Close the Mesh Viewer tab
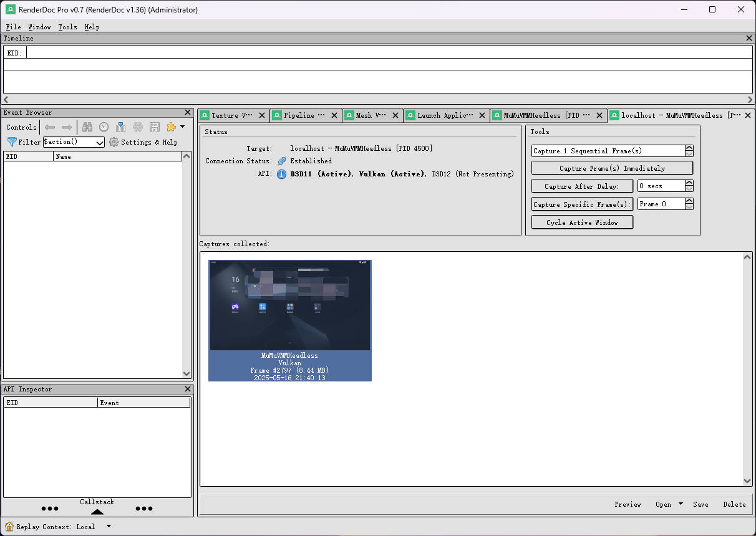The image size is (756, 536). [395, 115]
